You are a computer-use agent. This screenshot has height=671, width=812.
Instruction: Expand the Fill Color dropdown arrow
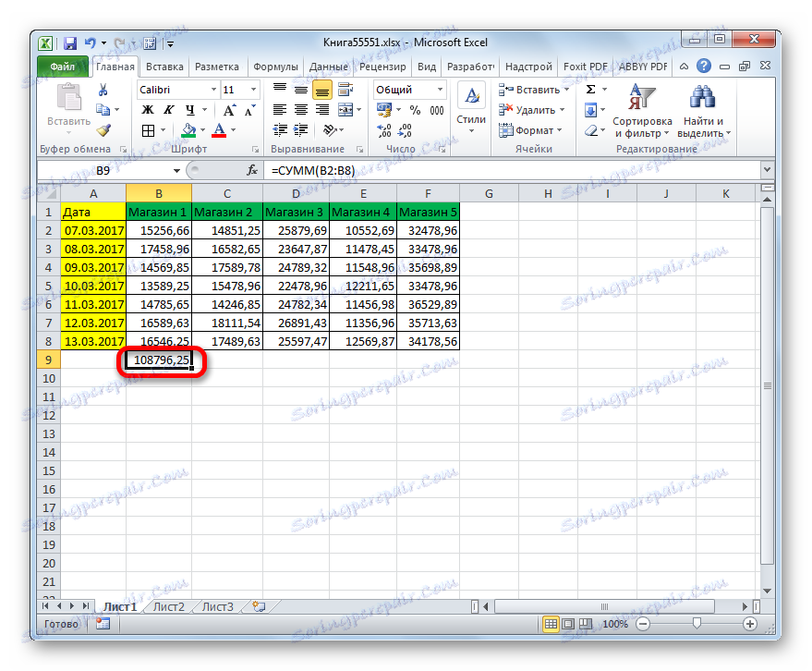[200, 129]
